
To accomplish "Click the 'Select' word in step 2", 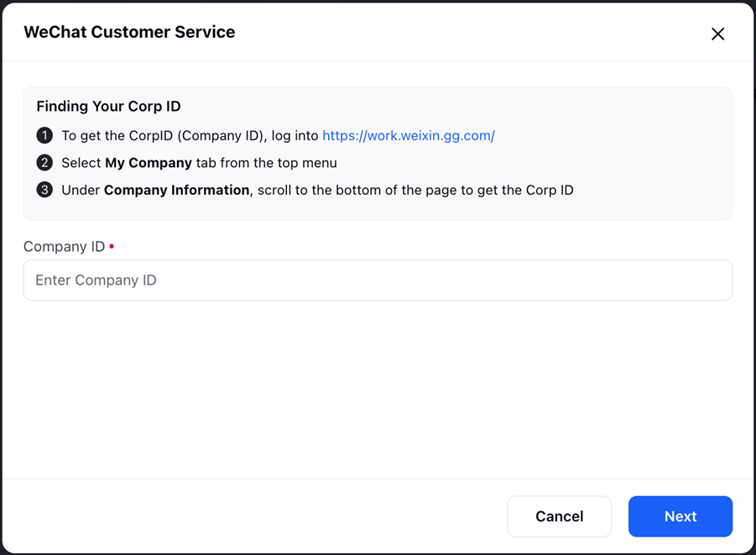I will click(x=81, y=163).
